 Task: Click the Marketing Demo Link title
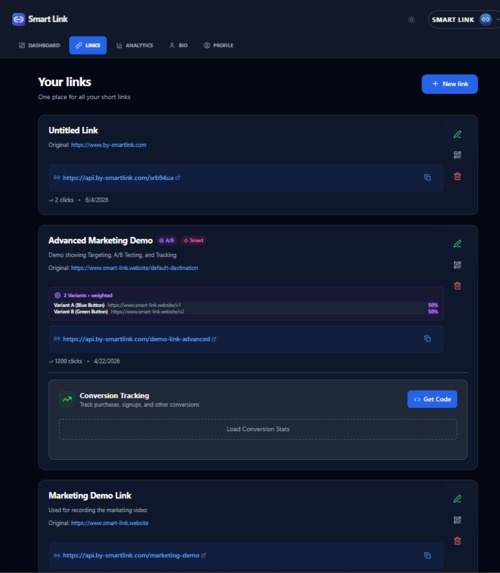coord(90,496)
